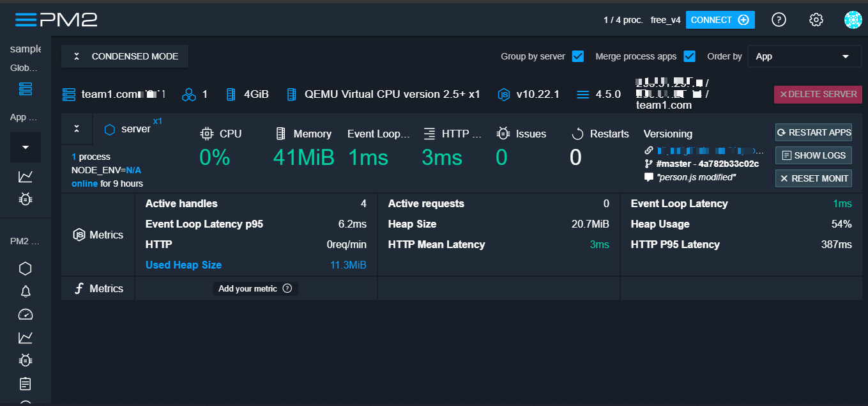Click the PM2 version 4.5.0 icon
The image size is (868, 406).
click(x=582, y=95)
